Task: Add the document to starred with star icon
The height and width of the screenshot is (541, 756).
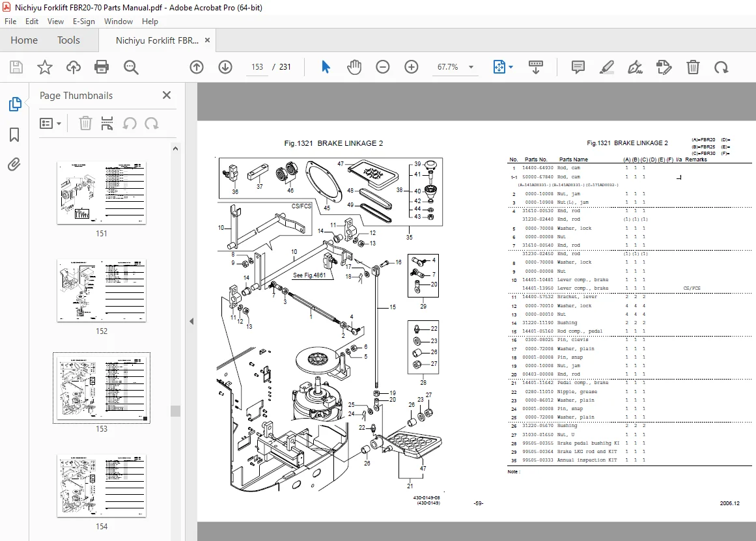Action: [45, 67]
